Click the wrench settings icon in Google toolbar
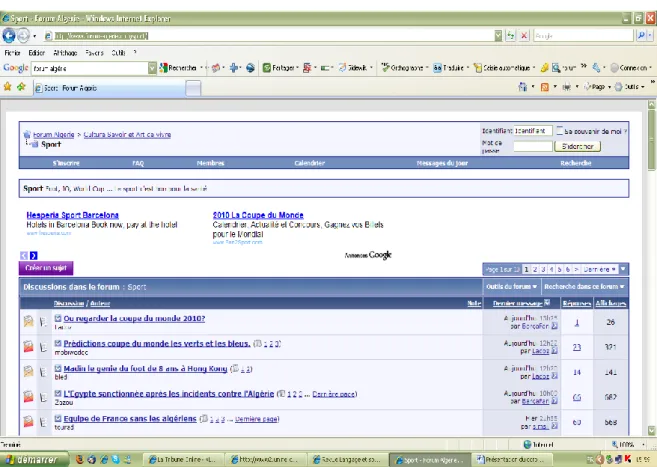The image size is (657, 467). click(x=596, y=67)
